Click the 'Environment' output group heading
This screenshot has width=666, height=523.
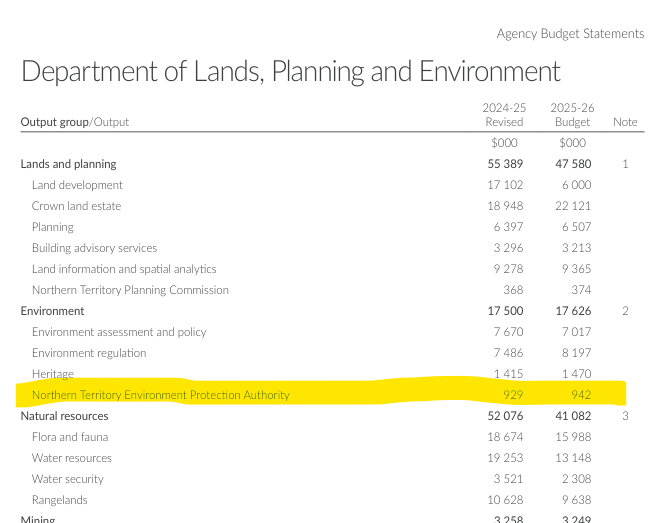point(52,311)
